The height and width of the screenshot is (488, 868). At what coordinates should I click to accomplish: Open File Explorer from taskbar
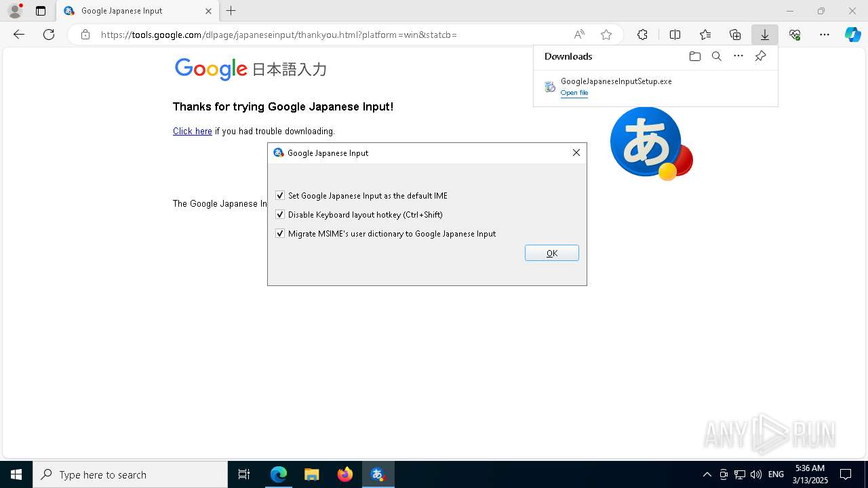tap(311, 474)
